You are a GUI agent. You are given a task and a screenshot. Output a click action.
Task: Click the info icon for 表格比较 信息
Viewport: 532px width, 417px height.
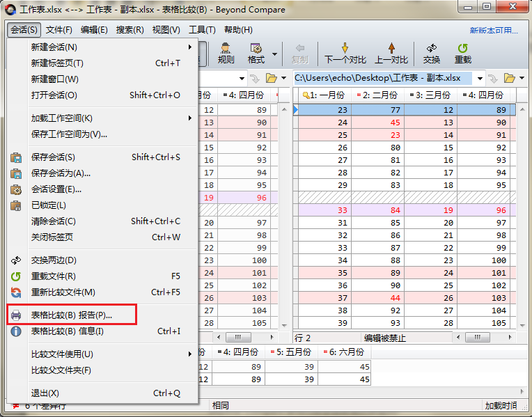point(16,331)
